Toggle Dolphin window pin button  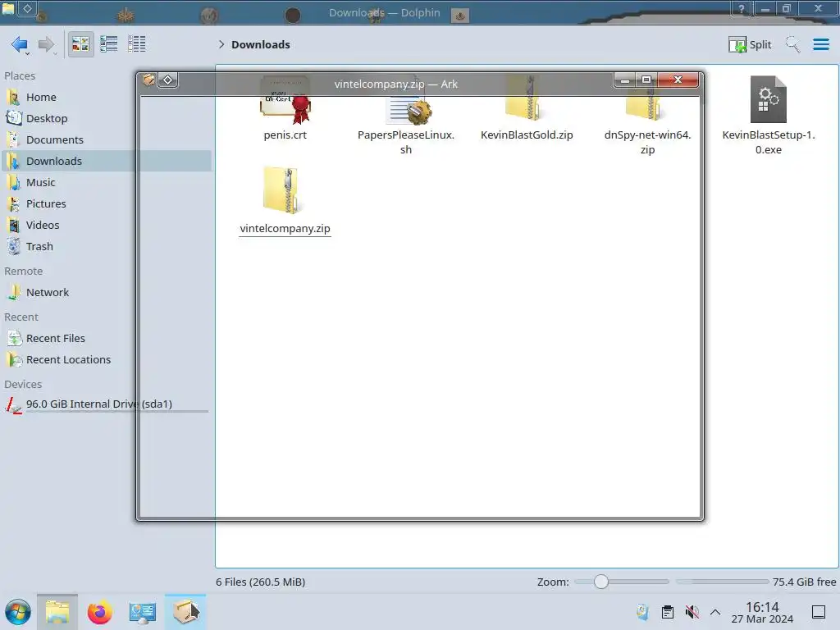[x=27, y=7]
